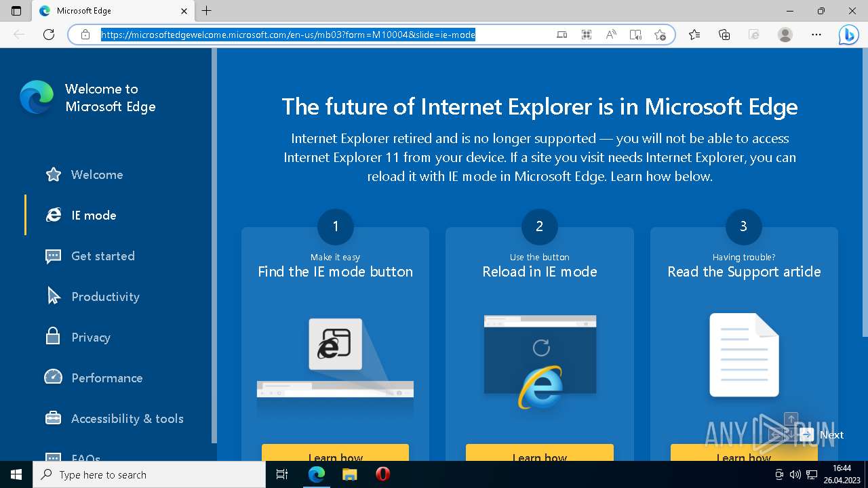868x488 pixels.
Task: Click 'Reload in IE mode' heading
Action: click(540, 272)
